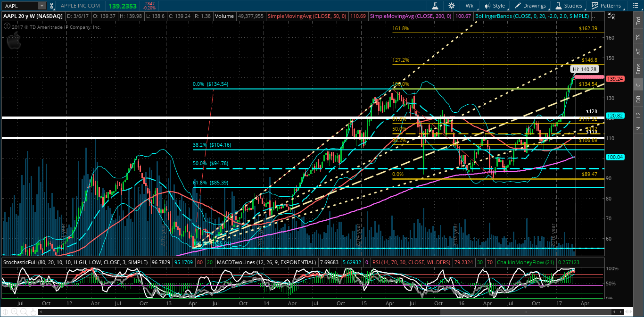The image size is (644, 317).
Task: Open the flask studies quick-edit icon
Action: 436,6
